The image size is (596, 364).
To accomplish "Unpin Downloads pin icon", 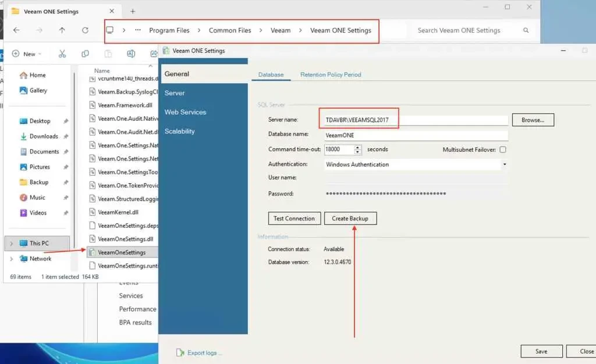I will tap(66, 136).
